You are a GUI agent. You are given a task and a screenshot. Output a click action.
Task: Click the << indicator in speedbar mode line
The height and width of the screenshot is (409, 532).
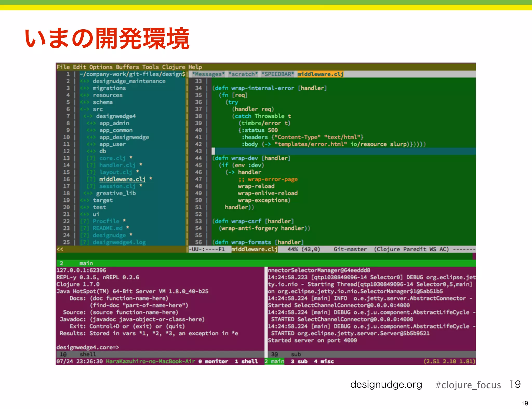(x=60, y=249)
